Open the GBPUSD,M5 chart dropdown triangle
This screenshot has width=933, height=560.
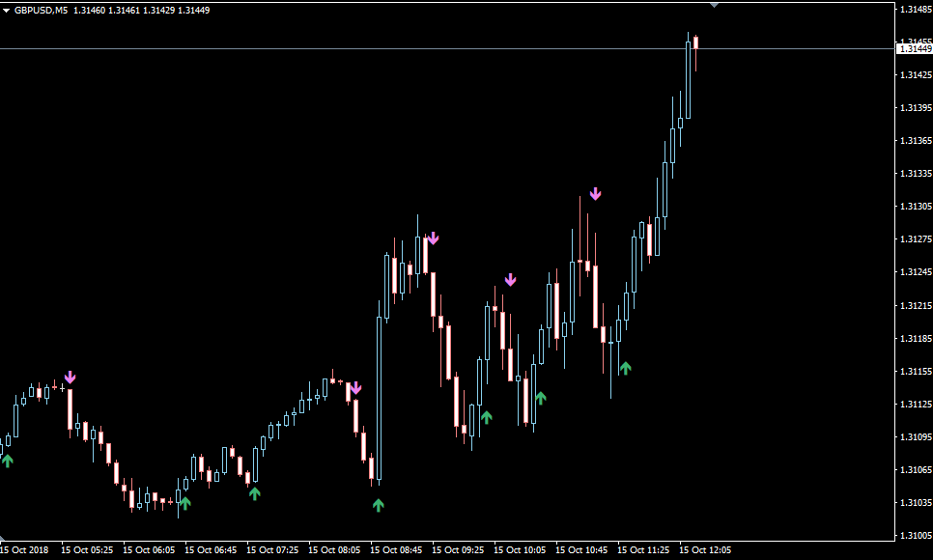[7, 10]
